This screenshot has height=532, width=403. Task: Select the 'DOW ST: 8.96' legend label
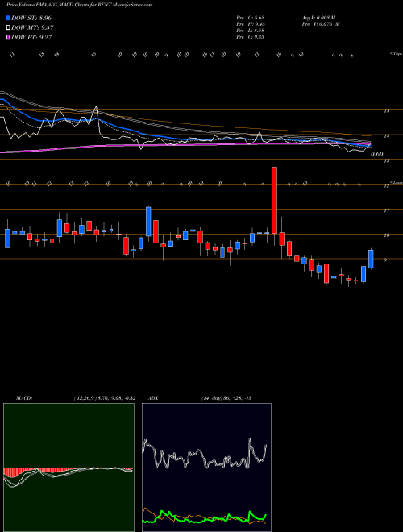tap(31, 18)
